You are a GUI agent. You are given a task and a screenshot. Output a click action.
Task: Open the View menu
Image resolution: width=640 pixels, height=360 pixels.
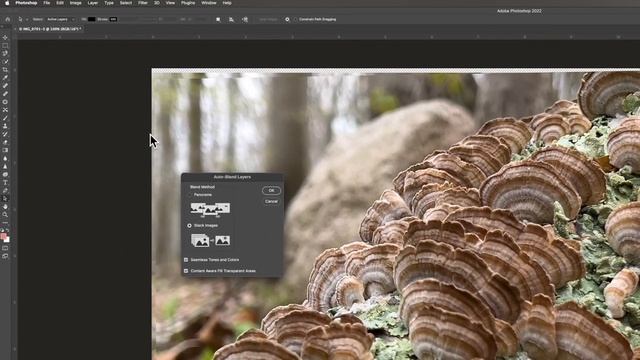point(170,3)
